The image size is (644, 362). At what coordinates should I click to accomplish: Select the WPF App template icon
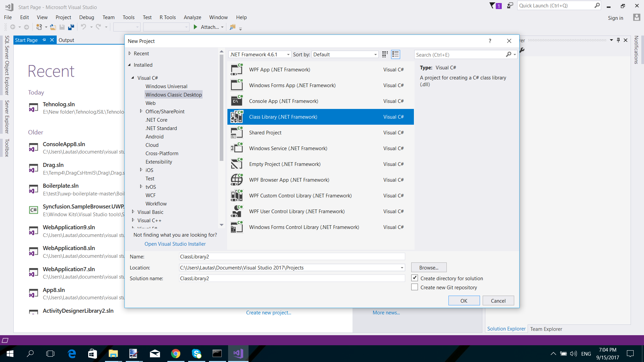(237, 70)
